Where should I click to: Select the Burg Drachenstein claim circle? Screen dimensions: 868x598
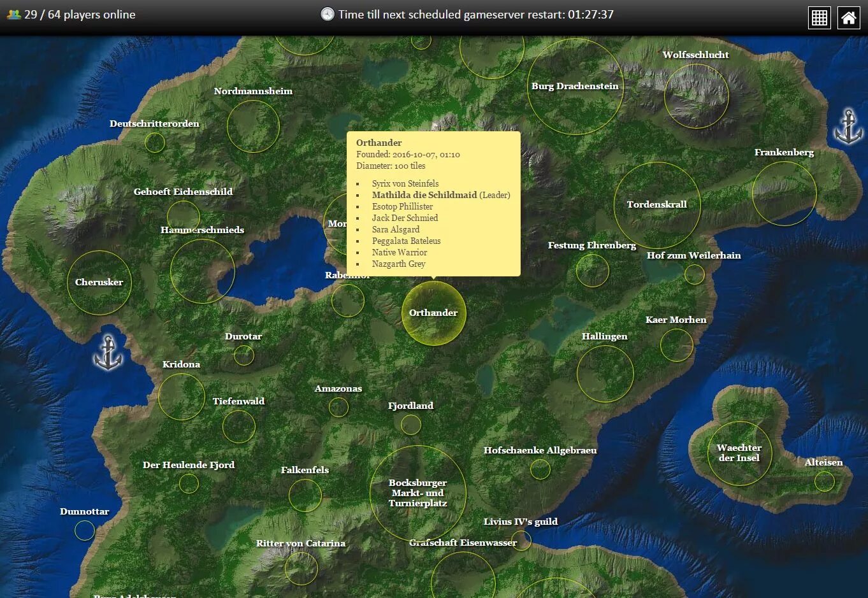(x=575, y=87)
